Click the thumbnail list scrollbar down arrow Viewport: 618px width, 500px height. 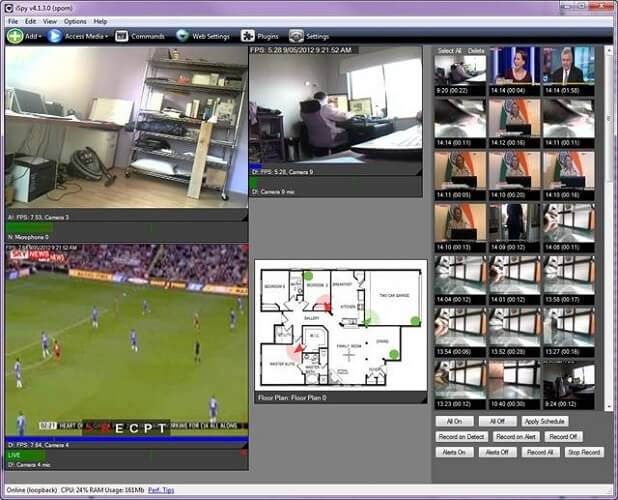[608, 406]
